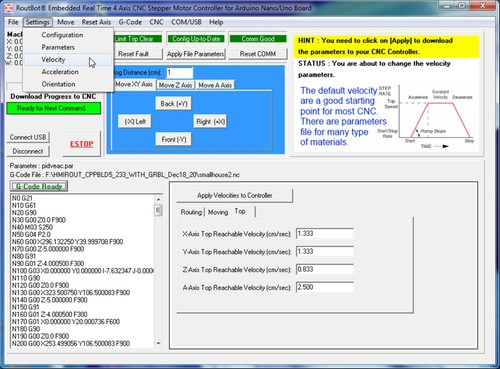
Task: Click the Config Up-to-Date indicator
Action: coord(196,39)
